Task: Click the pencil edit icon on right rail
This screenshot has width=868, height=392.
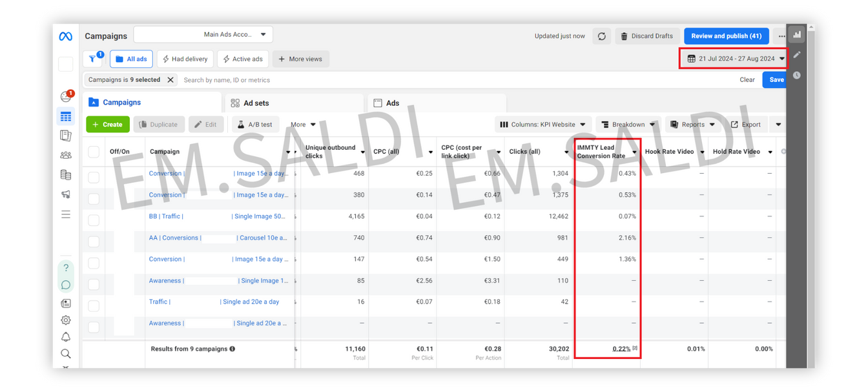Action: click(797, 55)
